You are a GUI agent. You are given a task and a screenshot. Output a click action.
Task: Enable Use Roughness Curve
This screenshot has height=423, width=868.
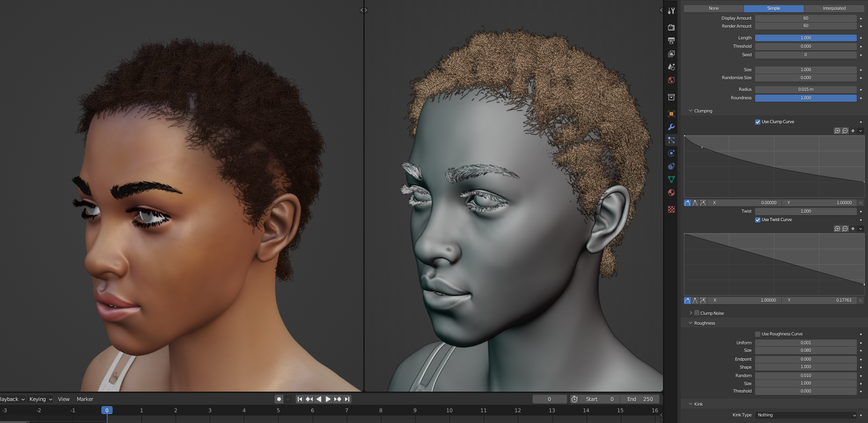(x=758, y=334)
